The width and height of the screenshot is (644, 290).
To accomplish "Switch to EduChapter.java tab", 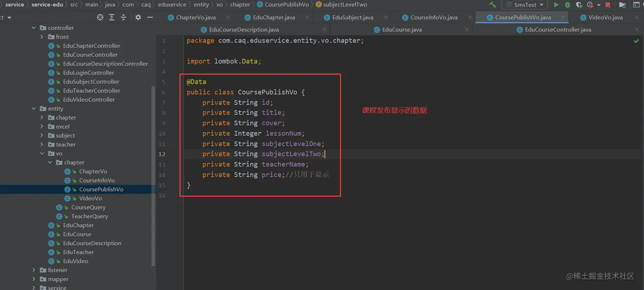I will 274,17.
